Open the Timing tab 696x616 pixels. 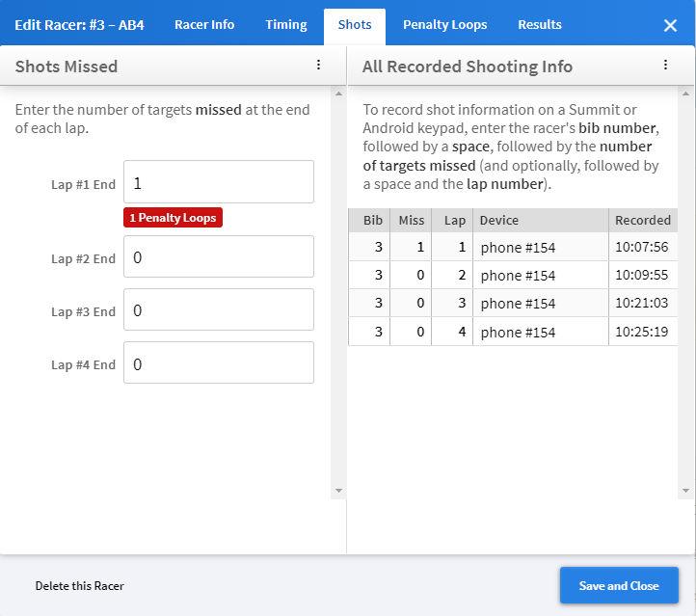tap(286, 25)
